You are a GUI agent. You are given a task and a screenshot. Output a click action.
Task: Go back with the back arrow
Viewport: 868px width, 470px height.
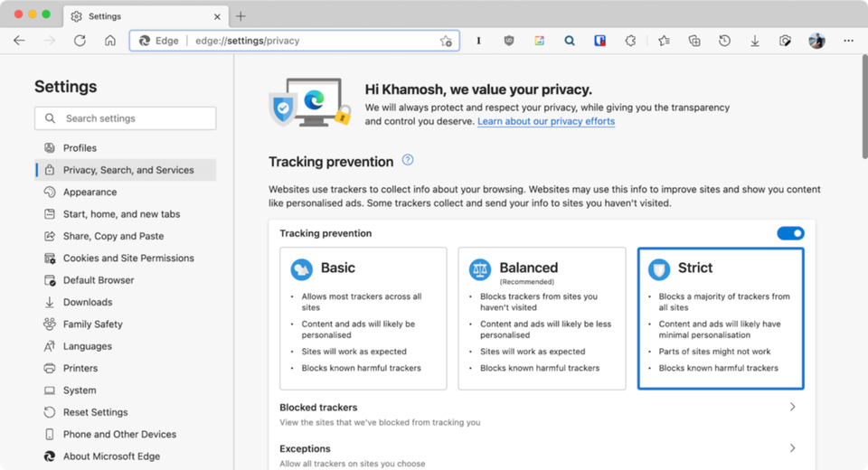tap(19, 41)
